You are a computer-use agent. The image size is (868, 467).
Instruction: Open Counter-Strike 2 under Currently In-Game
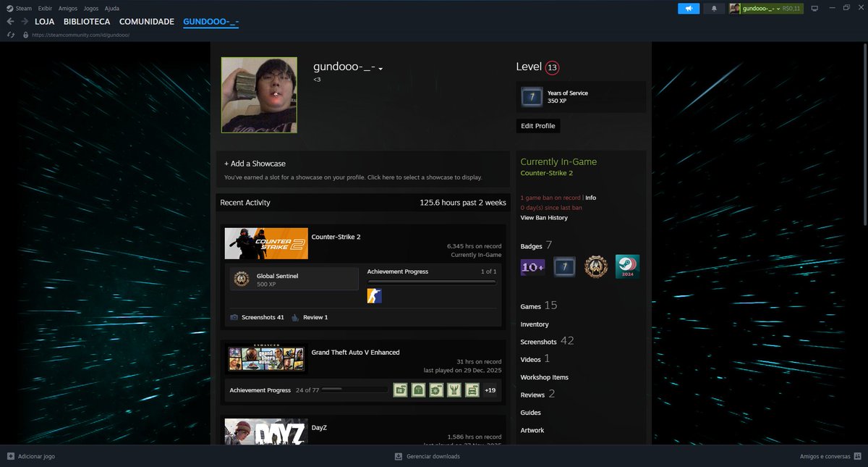tap(547, 173)
